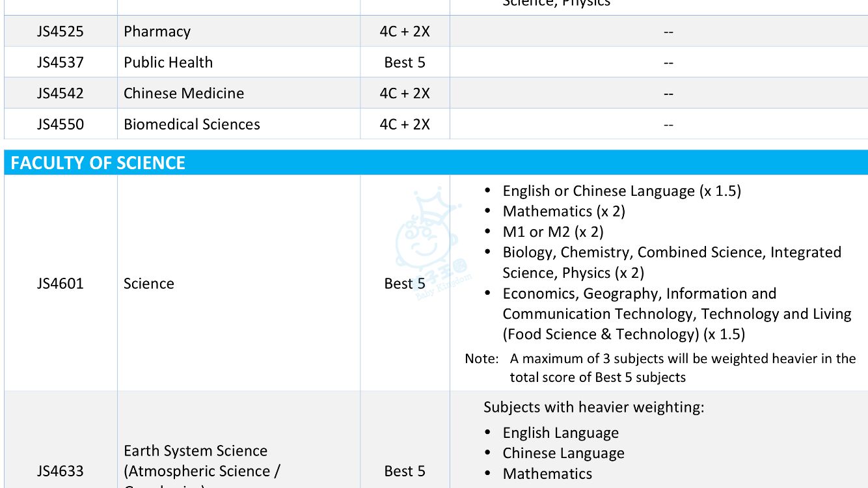Click Best 5 in the Public Health row

click(x=405, y=62)
